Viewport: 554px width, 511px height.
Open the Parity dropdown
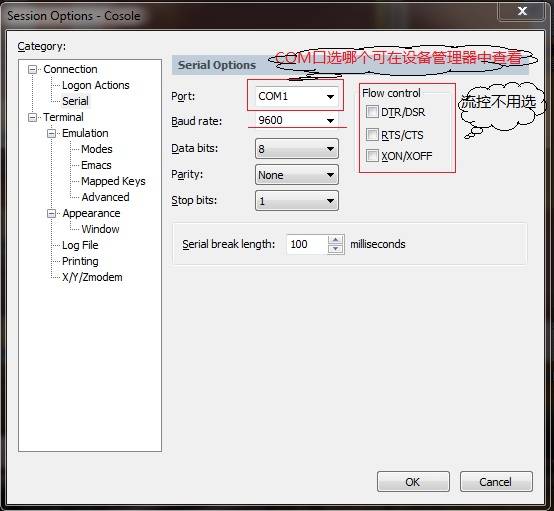[296, 175]
